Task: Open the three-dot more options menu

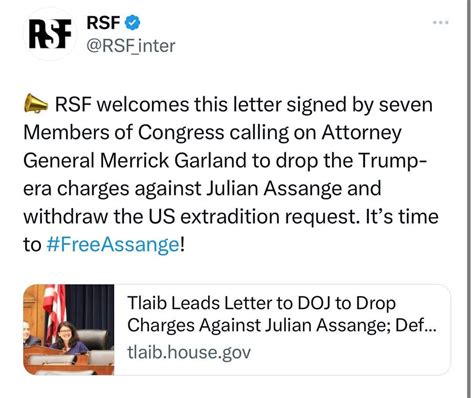Action: click(441, 23)
